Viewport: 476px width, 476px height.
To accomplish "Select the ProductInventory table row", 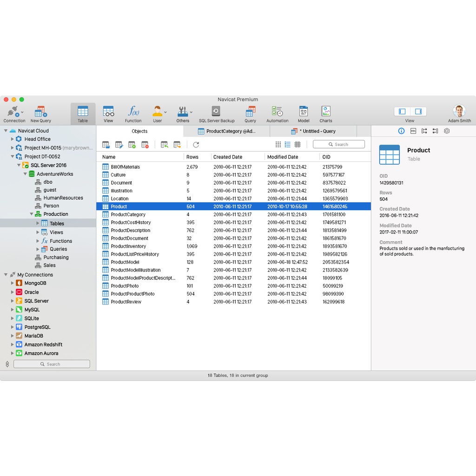I will [x=128, y=246].
